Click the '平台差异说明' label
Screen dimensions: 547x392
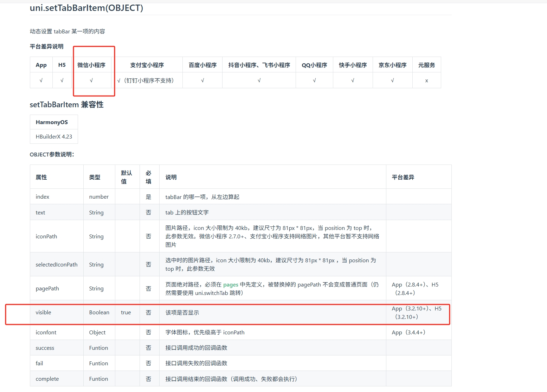[x=47, y=46]
